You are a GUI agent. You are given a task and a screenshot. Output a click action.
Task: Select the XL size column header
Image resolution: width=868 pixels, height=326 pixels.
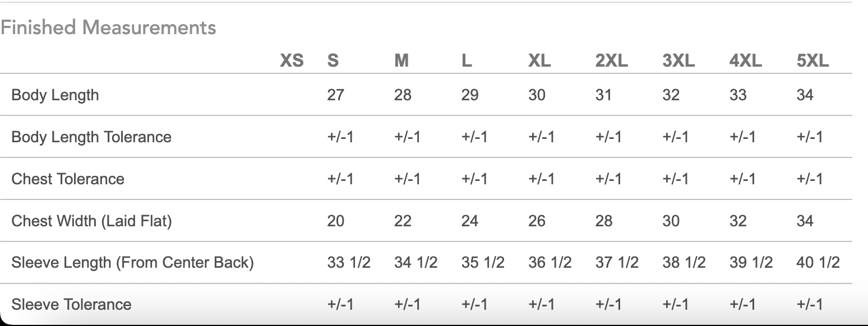(x=539, y=60)
